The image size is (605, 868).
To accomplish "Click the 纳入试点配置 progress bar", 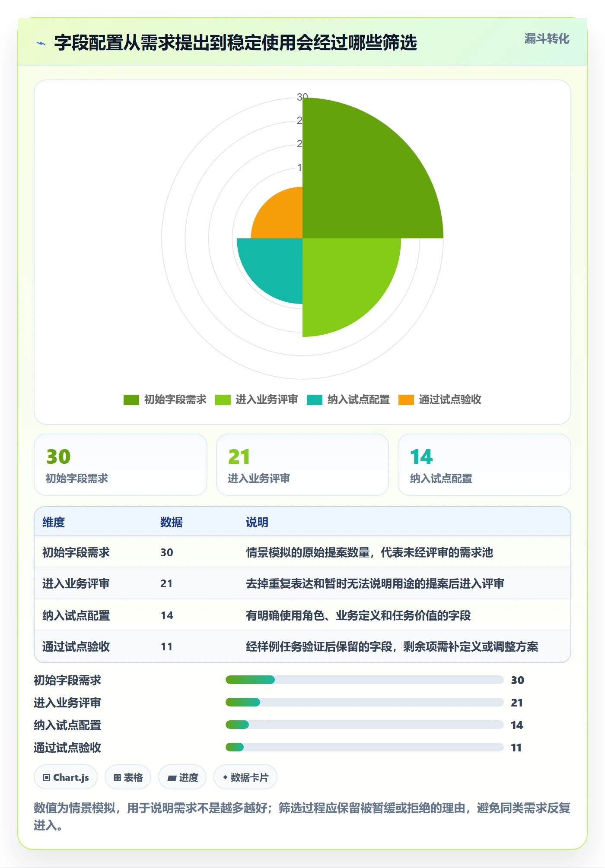I will tap(364, 725).
